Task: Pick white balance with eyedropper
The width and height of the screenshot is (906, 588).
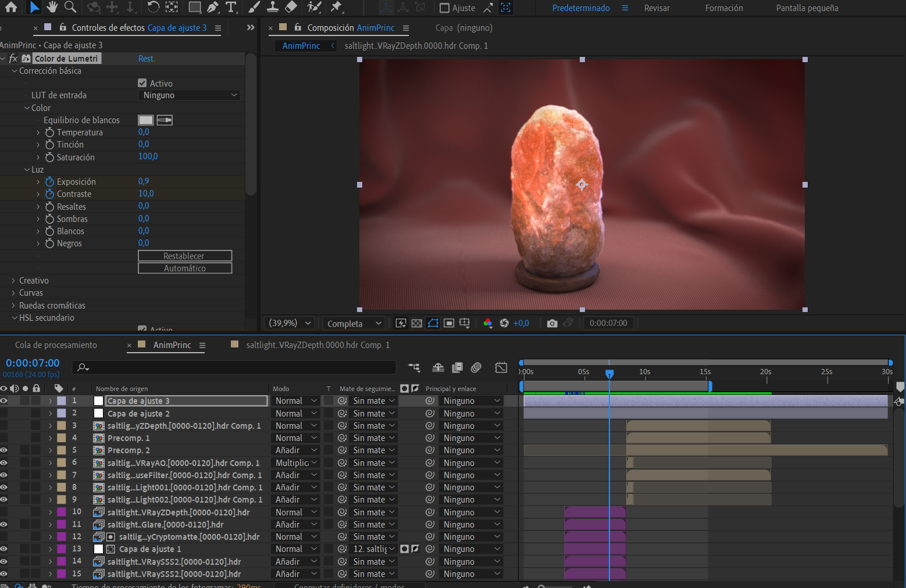Action: tap(165, 120)
